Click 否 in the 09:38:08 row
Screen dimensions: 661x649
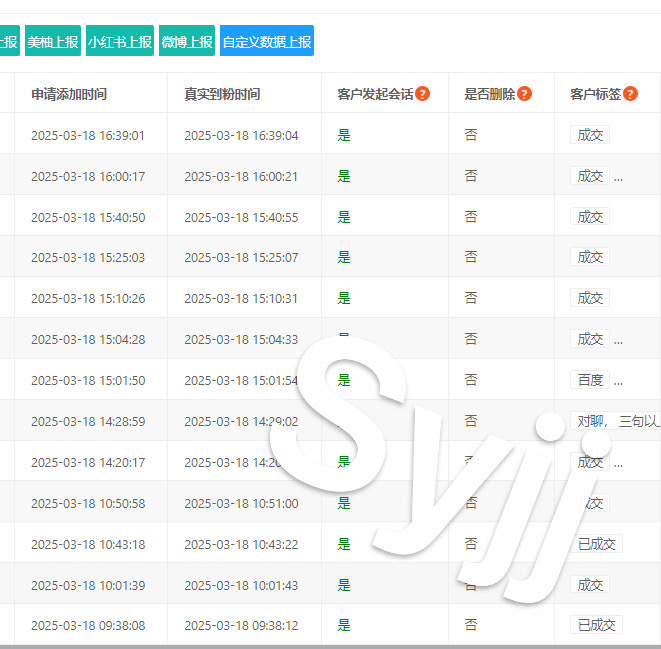[x=471, y=625]
